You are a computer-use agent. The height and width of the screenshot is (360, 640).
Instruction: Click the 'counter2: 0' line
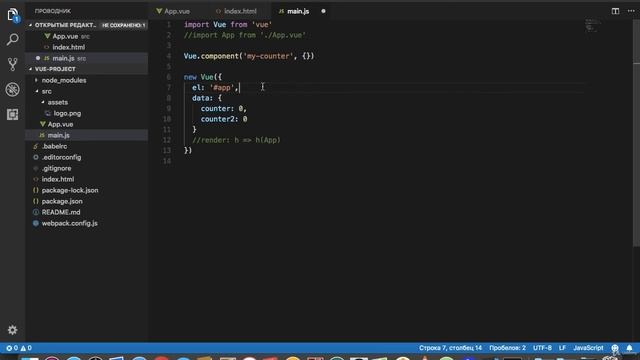tap(224, 119)
